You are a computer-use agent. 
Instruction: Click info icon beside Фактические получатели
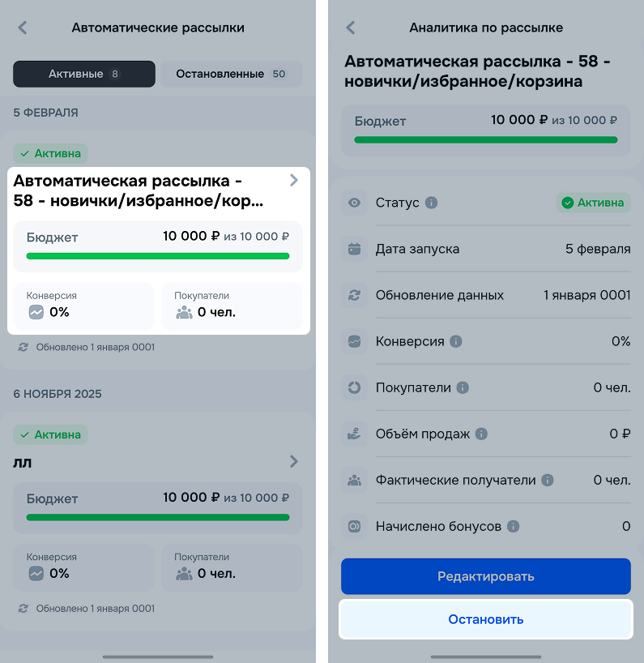click(x=548, y=480)
